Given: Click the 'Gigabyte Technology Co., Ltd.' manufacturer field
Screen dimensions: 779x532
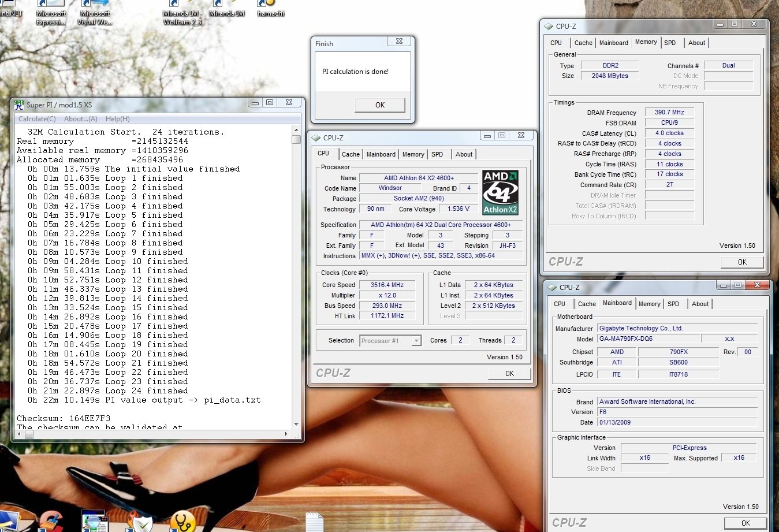Looking at the screenshot, I should point(677,329).
